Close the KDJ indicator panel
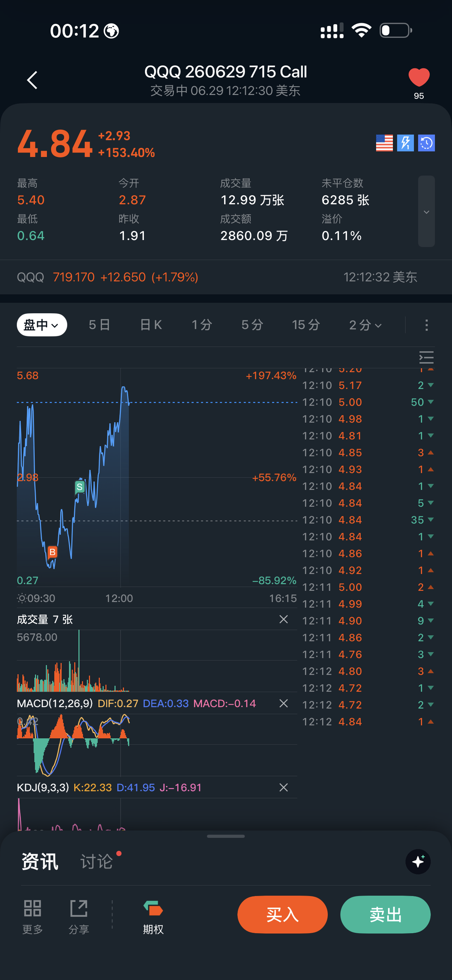Image resolution: width=452 pixels, height=980 pixels. pyautogui.click(x=283, y=787)
